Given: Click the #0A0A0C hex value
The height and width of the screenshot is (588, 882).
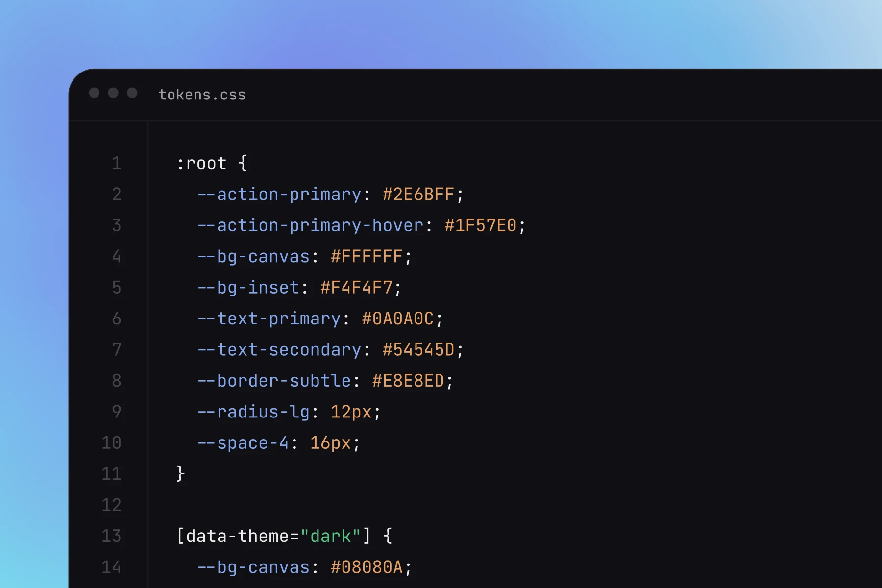Looking at the screenshot, I should [398, 319].
